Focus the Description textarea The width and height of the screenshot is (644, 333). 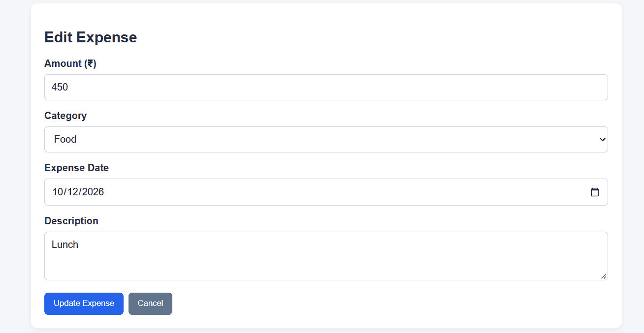(326, 256)
